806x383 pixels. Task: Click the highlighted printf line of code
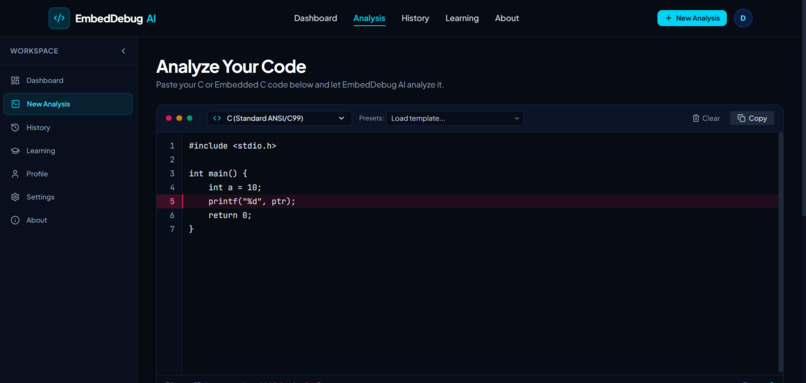pos(467,202)
